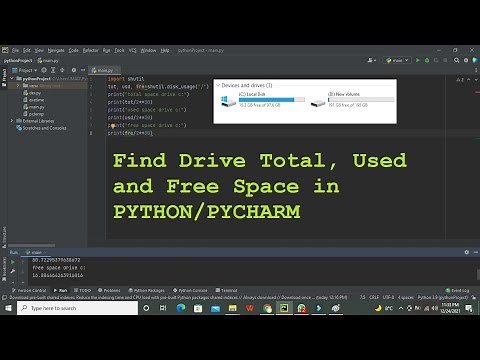Click the Local Disk C usage bar
The width and height of the screenshot is (480, 360).
[x=272, y=100]
